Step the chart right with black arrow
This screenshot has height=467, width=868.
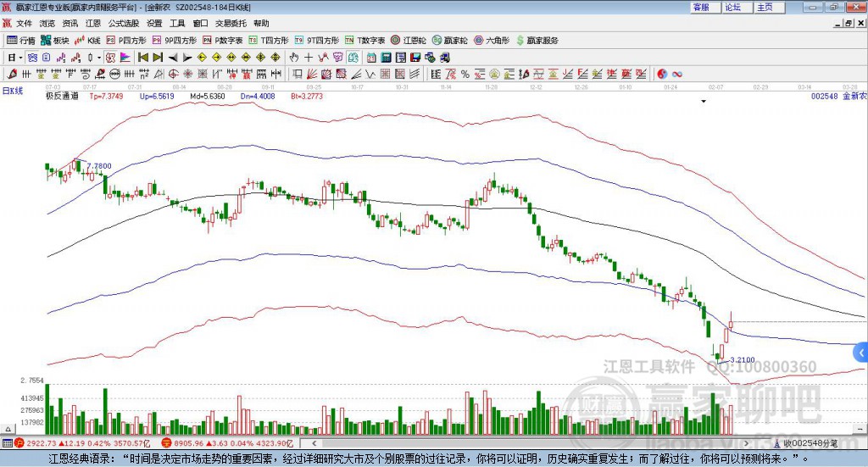pos(187,58)
